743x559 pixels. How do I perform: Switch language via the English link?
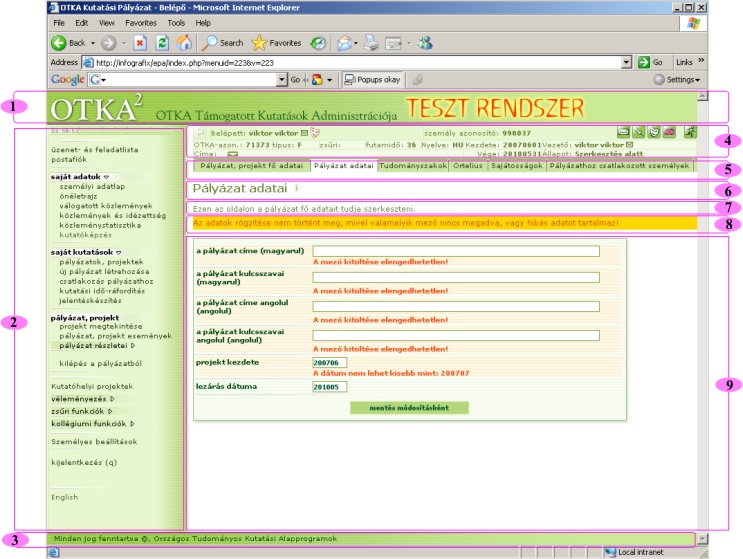(64, 497)
